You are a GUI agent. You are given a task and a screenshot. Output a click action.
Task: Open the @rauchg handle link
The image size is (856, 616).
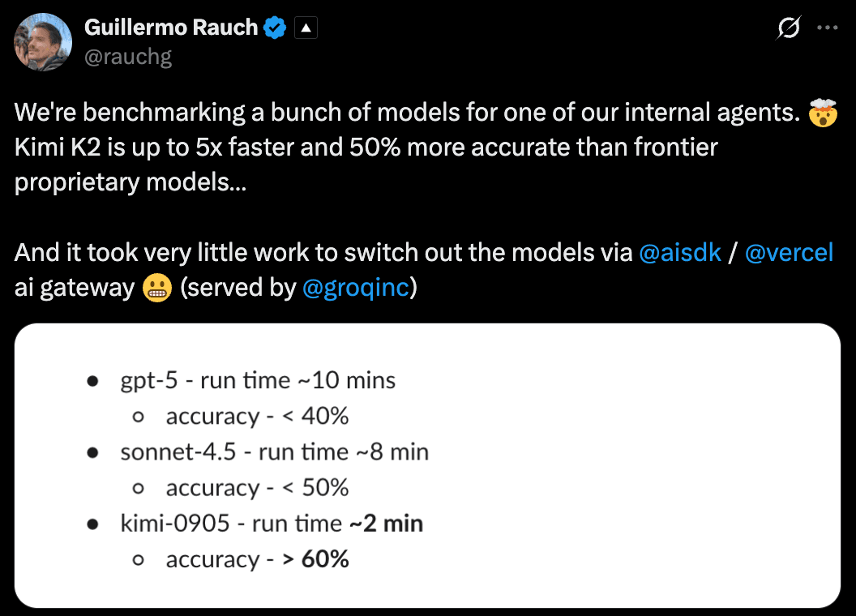point(128,57)
